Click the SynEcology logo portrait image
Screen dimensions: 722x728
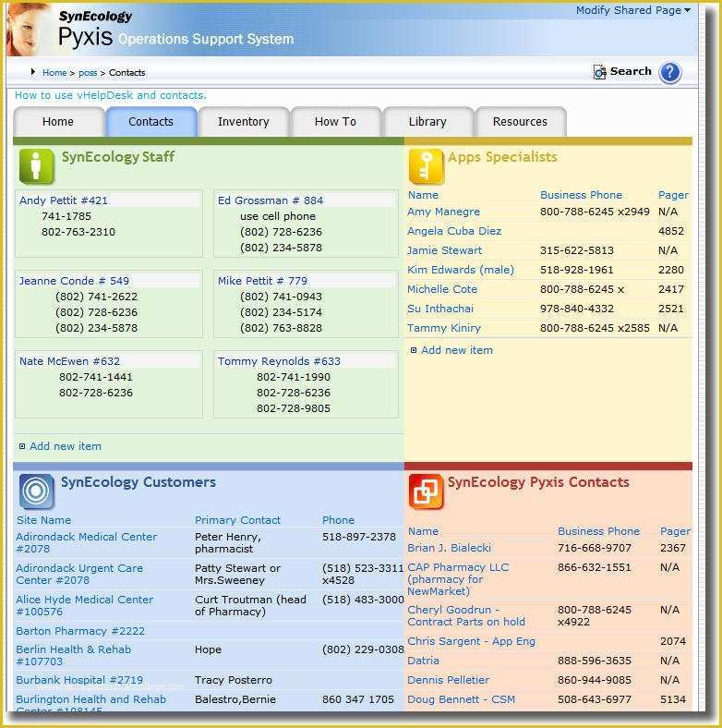click(x=29, y=30)
